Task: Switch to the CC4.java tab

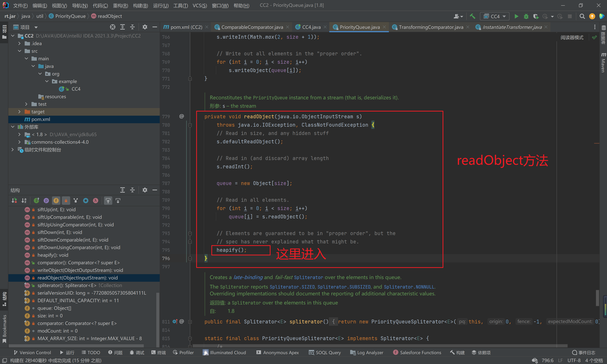Action: tap(311, 27)
